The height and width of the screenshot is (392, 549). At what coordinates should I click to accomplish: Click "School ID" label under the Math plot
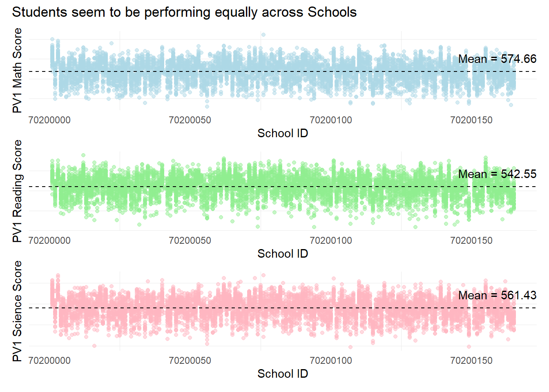(x=283, y=134)
